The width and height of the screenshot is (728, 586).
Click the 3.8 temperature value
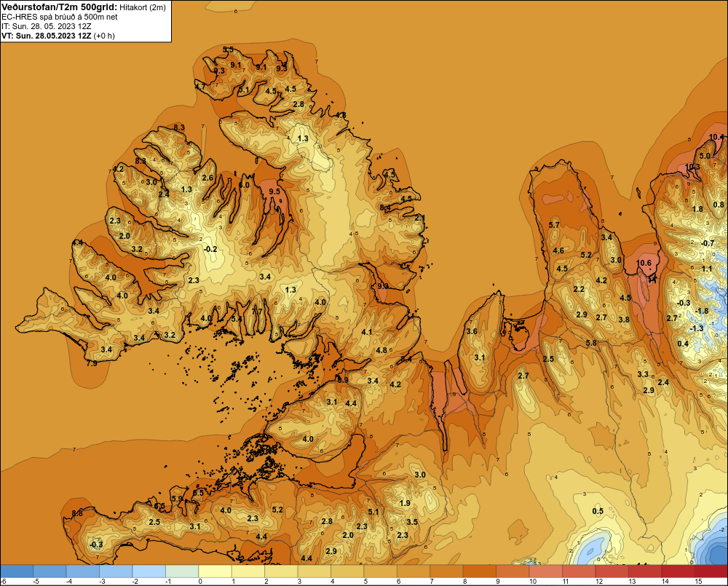624,320
